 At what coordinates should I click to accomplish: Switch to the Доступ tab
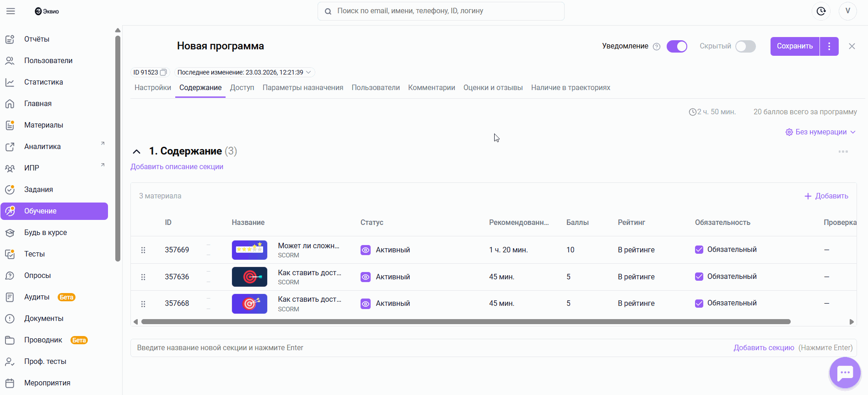242,88
